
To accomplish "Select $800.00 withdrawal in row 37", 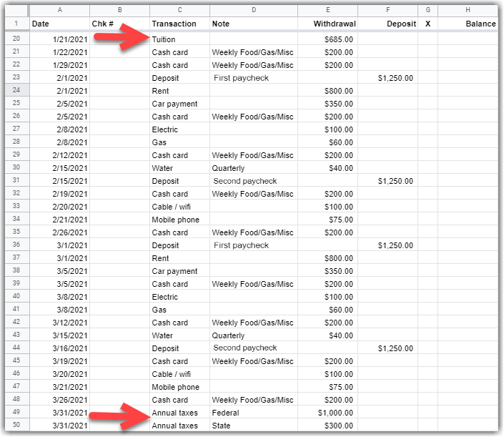I will point(328,258).
